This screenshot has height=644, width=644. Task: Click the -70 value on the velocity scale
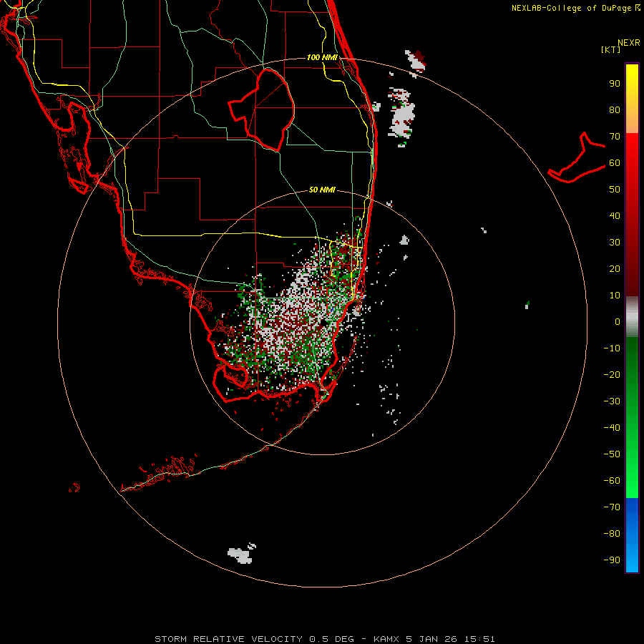612,507
